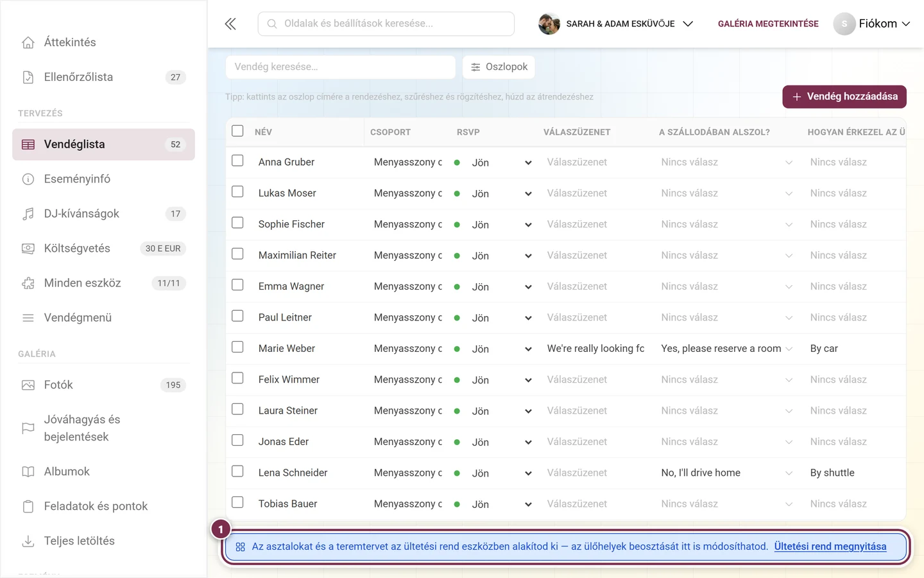
Task: Click the DJ-kívánságok music note icon
Action: 28,214
